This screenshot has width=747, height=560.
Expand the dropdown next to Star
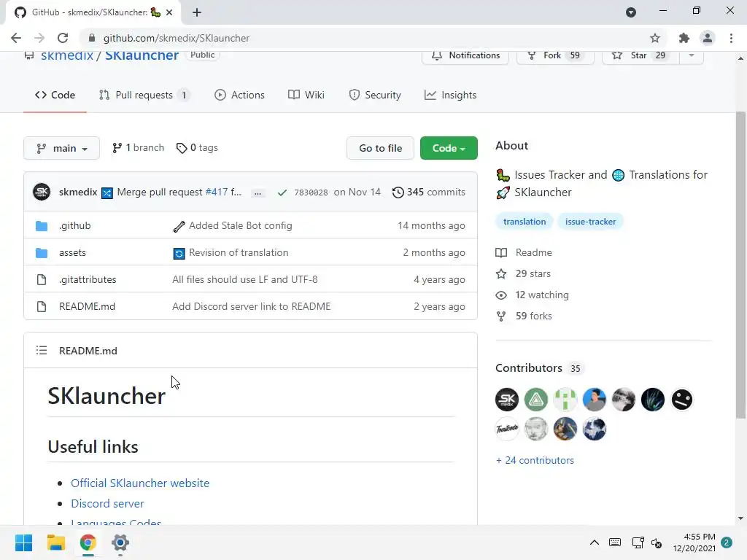[x=692, y=55]
